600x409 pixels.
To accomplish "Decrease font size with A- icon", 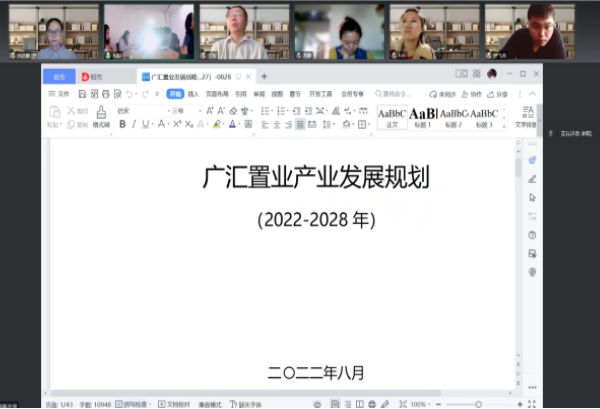I will coord(221,111).
